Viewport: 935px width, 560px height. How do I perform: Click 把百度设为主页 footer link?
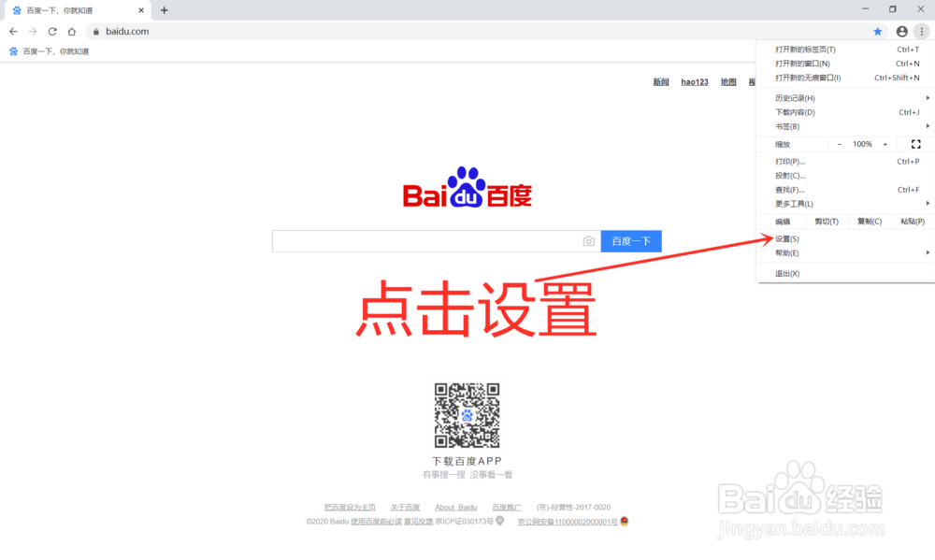pyautogui.click(x=350, y=508)
